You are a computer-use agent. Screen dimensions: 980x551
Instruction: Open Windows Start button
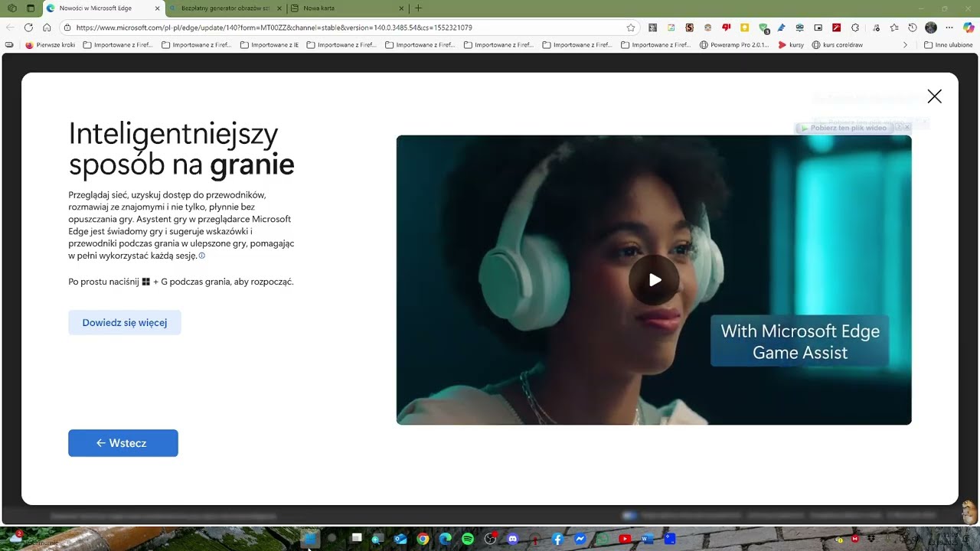point(310,539)
